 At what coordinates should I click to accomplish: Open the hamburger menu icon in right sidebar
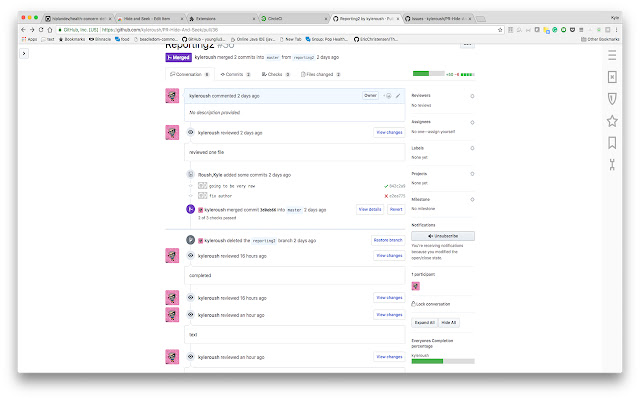612,55
